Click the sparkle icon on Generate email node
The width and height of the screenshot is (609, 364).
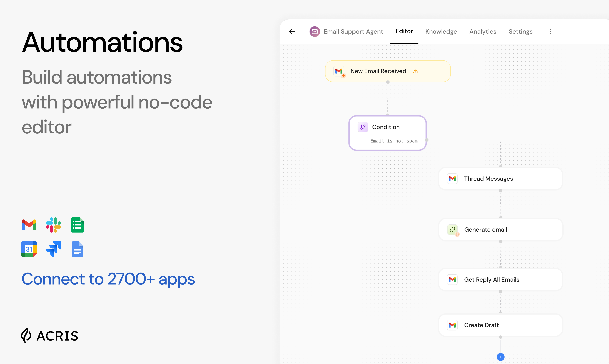(x=452, y=230)
